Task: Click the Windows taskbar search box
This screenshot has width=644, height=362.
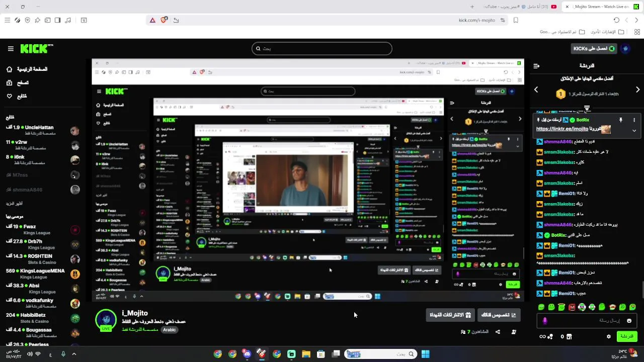Action: point(381,354)
